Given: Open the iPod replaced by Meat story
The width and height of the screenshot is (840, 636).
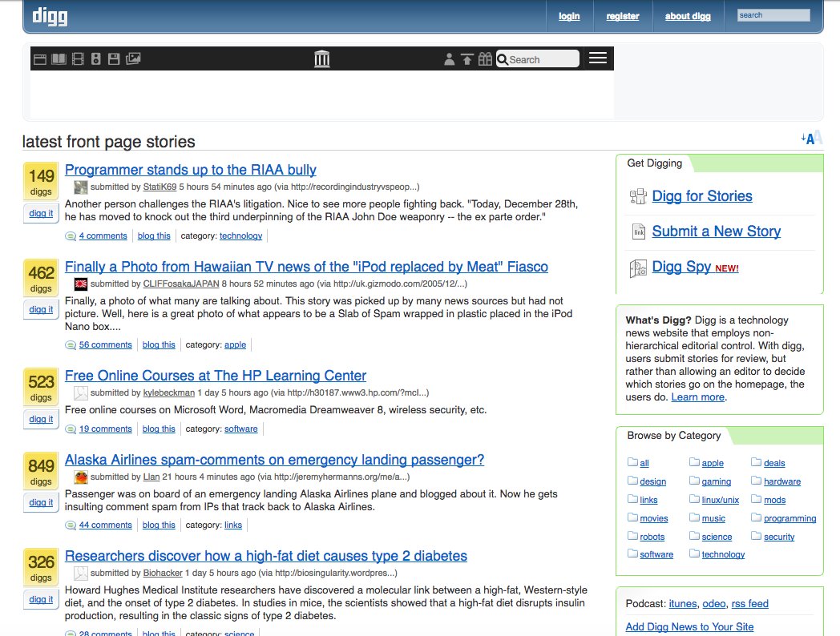Looking at the screenshot, I should coord(306,267).
